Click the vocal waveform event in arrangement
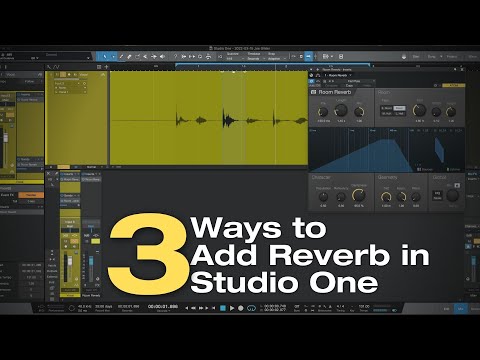This screenshot has width=480, height=360. [x=209, y=118]
